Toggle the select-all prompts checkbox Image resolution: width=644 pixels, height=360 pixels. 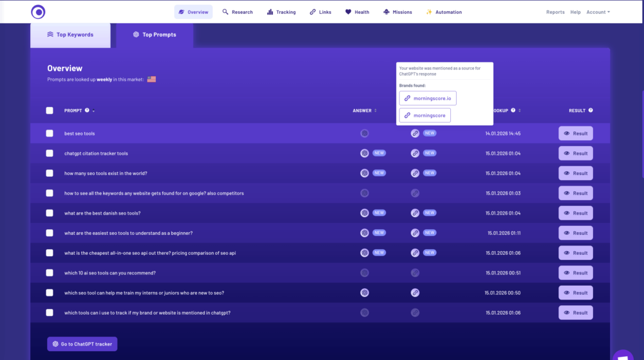pos(50,111)
